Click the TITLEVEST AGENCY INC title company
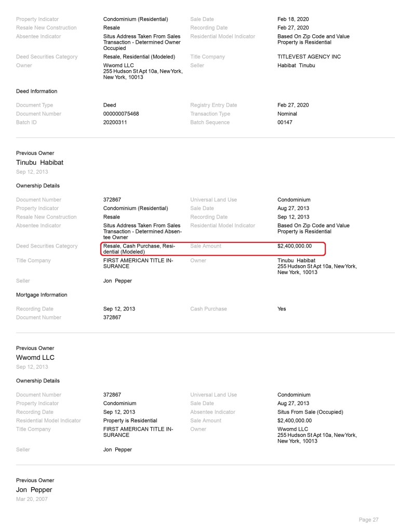The image size is (411, 532). [x=309, y=57]
